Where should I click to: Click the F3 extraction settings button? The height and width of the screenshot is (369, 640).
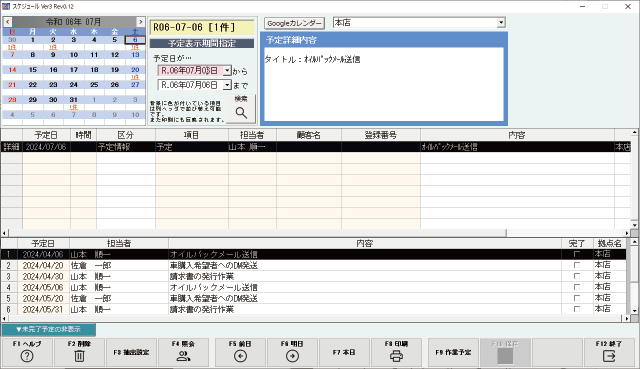(131, 352)
